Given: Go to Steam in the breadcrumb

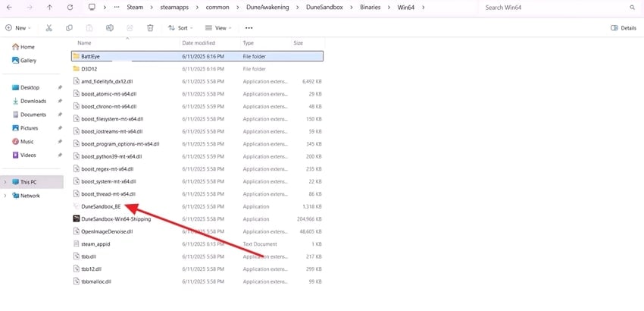Looking at the screenshot, I should [x=135, y=8].
